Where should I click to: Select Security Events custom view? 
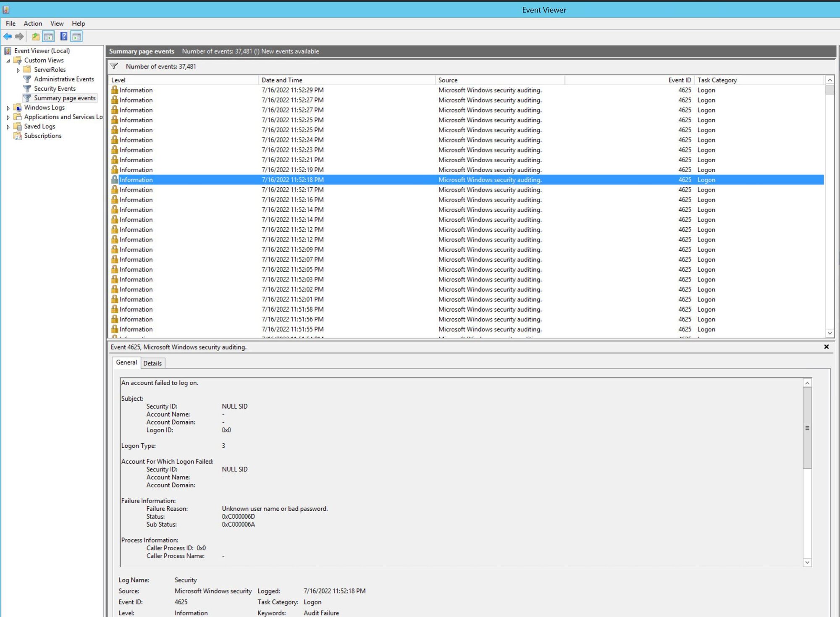[x=55, y=89]
